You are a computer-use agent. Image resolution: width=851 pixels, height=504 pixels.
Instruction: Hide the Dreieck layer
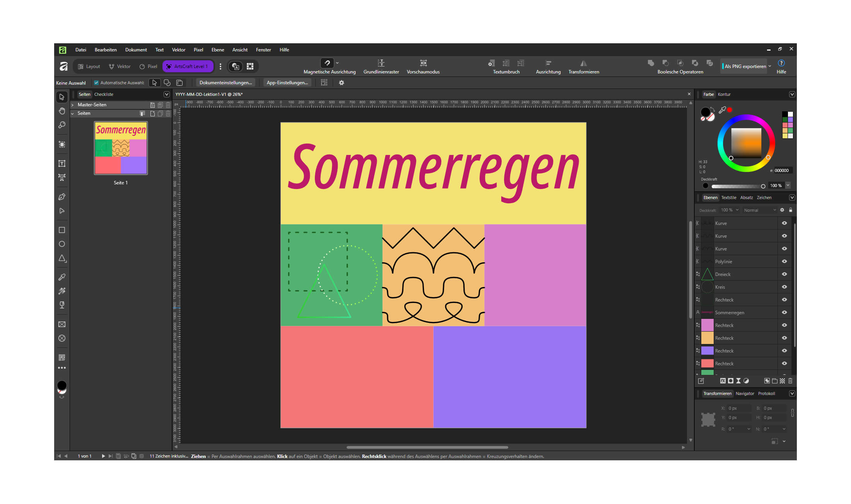pyautogui.click(x=784, y=274)
